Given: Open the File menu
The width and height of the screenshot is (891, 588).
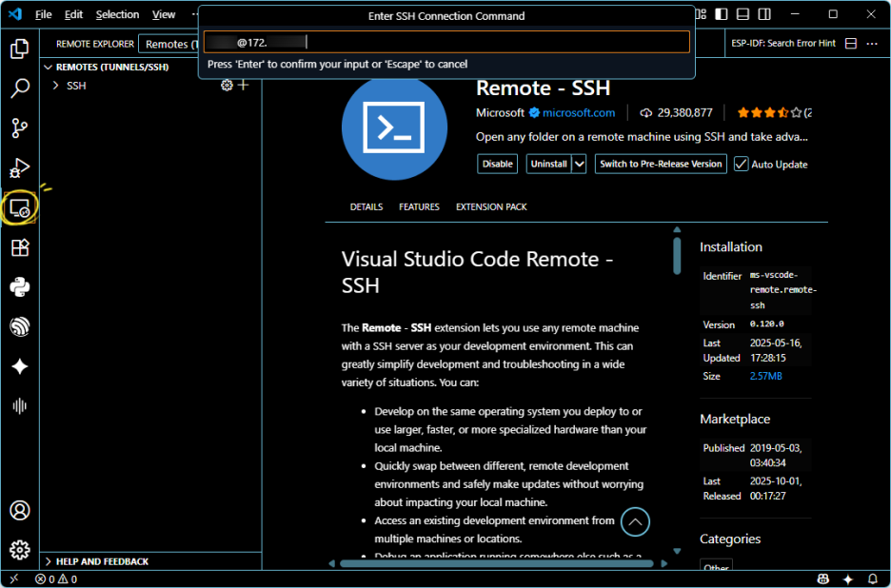Looking at the screenshot, I should [x=43, y=14].
